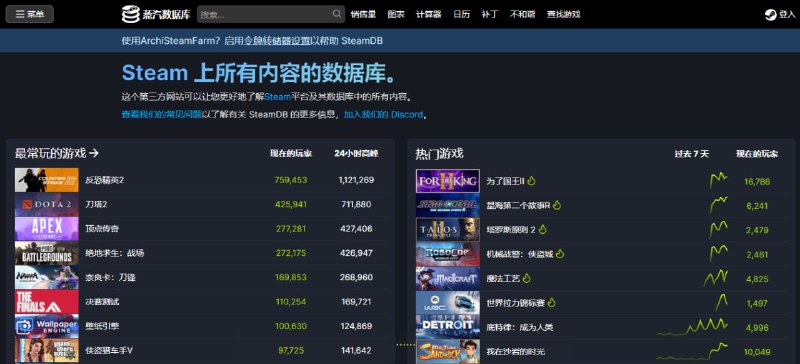Click the 7-day sparkline for 底特律：成为人类
800x364 pixels.
coord(692,327)
